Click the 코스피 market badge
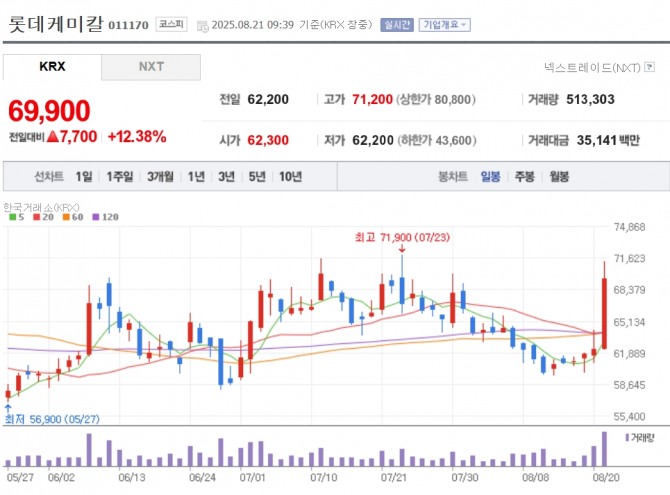Image resolution: width=670 pixels, height=495 pixels. tap(171, 24)
